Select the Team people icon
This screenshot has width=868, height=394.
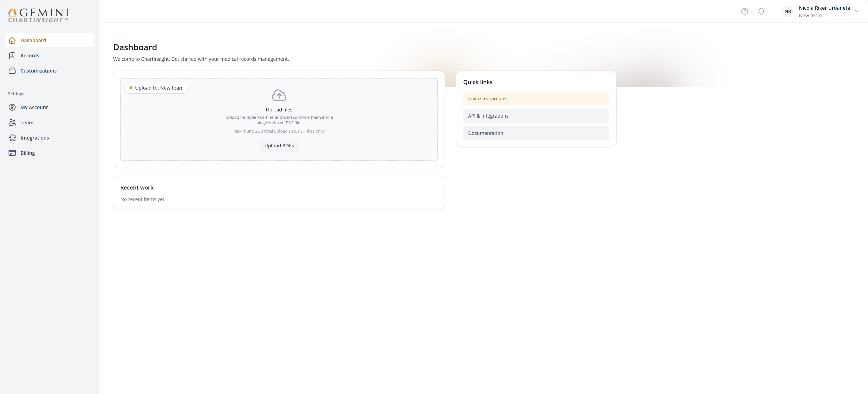click(12, 122)
